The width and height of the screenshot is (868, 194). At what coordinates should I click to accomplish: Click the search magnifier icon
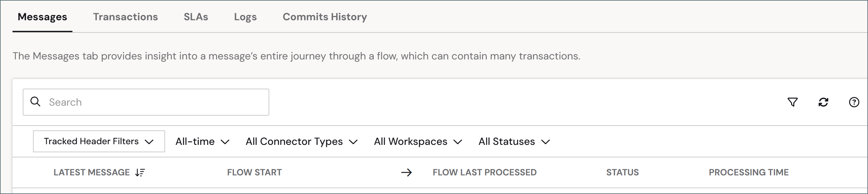tap(35, 101)
